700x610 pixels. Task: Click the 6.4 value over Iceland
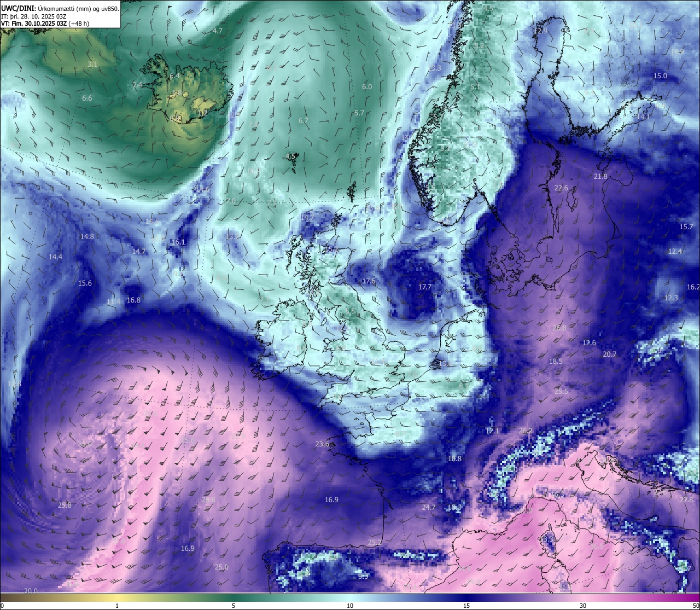[174, 76]
